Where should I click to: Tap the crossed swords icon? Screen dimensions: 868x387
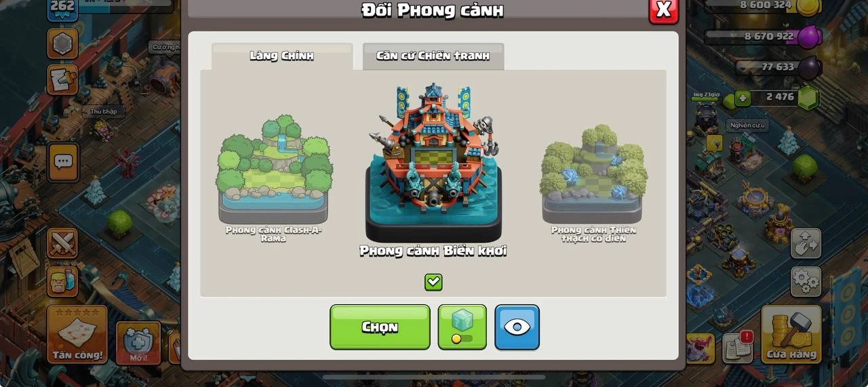62,243
